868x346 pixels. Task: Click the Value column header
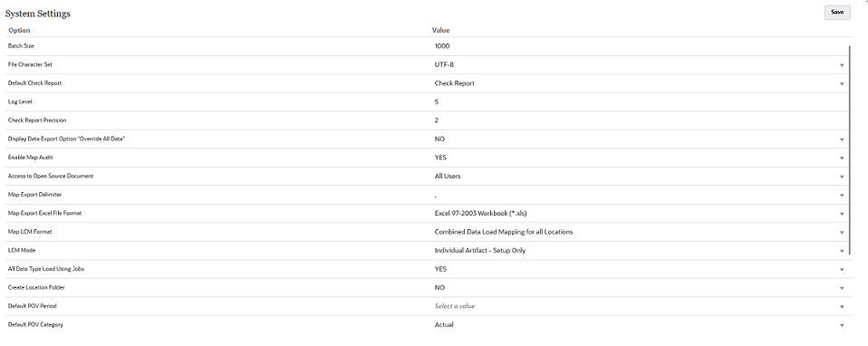click(440, 30)
